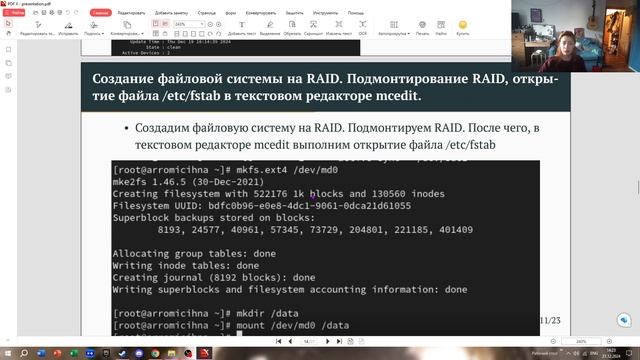The image size is (640, 360).
Task: Click Добавить текст tool
Action: coord(242,28)
